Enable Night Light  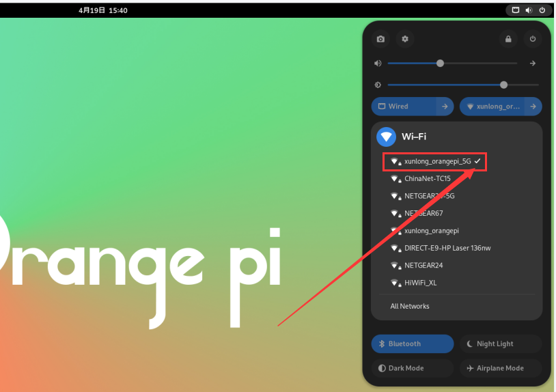point(501,344)
